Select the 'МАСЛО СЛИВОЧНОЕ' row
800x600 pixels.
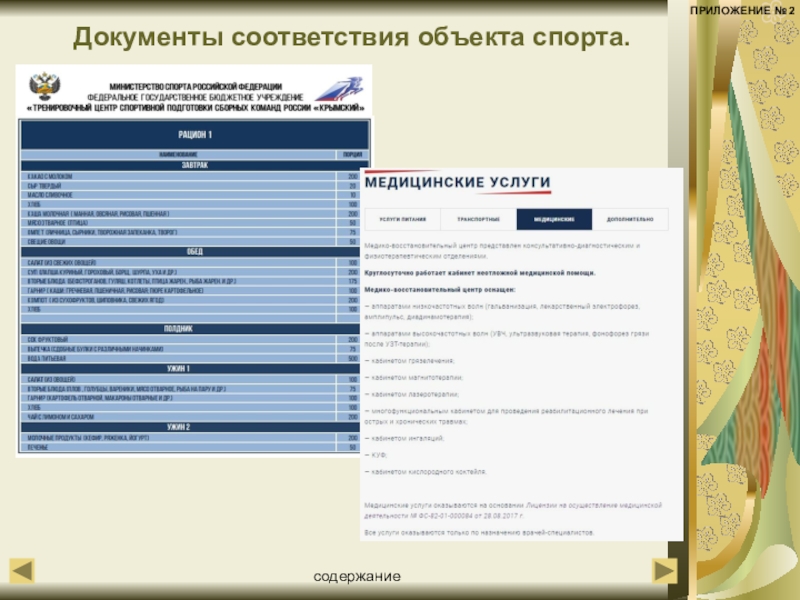click(x=191, y=195)
